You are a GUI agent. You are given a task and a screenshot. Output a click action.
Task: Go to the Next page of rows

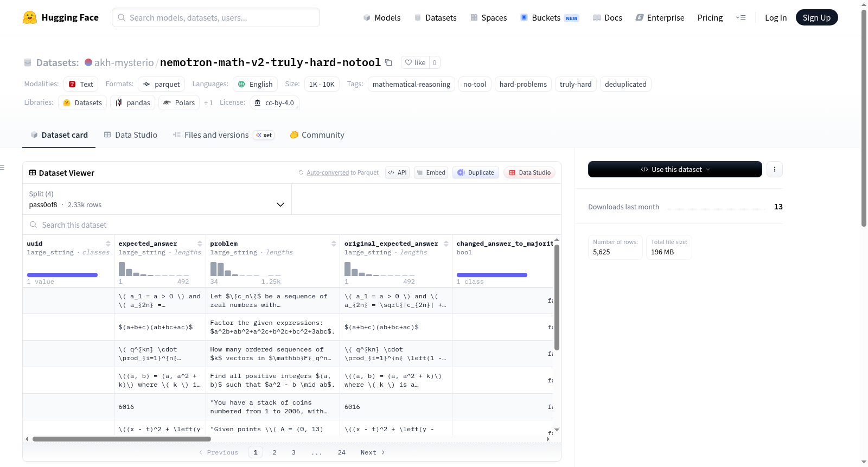[x=373, y=452]
